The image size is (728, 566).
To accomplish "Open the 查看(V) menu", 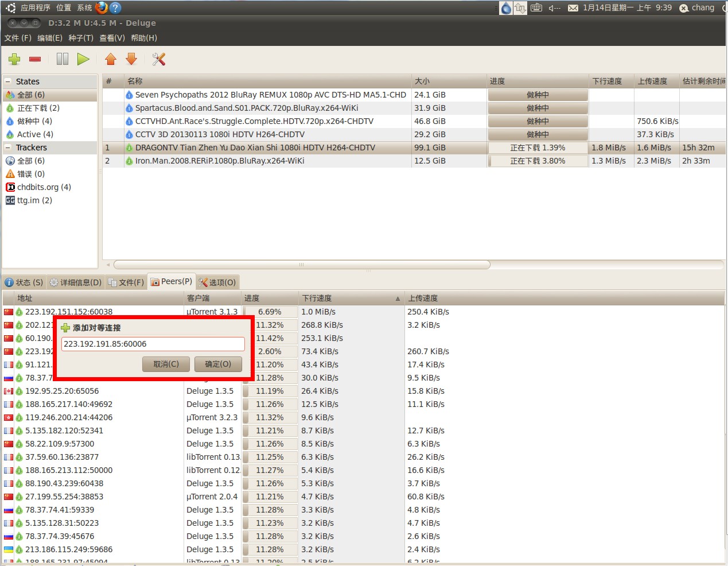I will coord(112,38).
